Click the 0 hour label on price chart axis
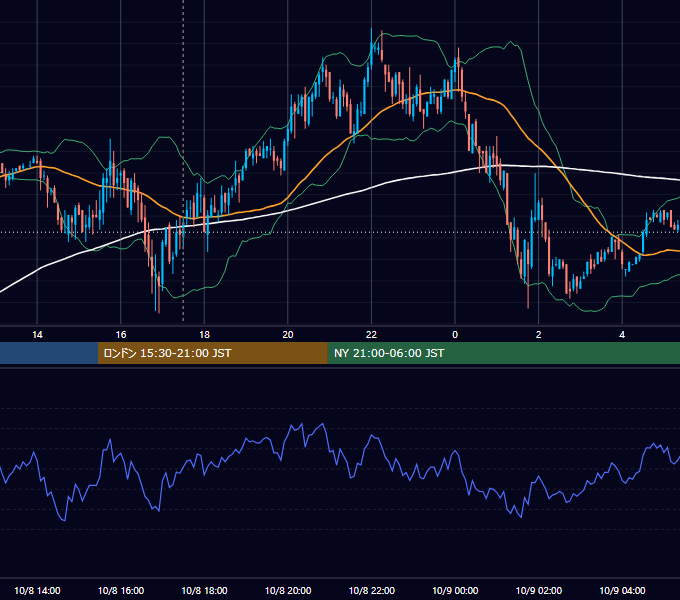The image size is (680, 600). pos(455,335)
